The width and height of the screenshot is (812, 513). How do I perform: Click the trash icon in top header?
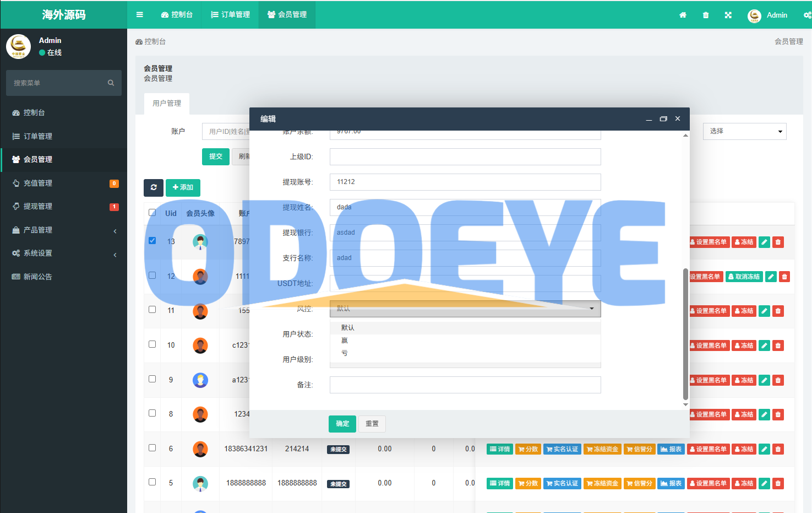click(706, 15)
